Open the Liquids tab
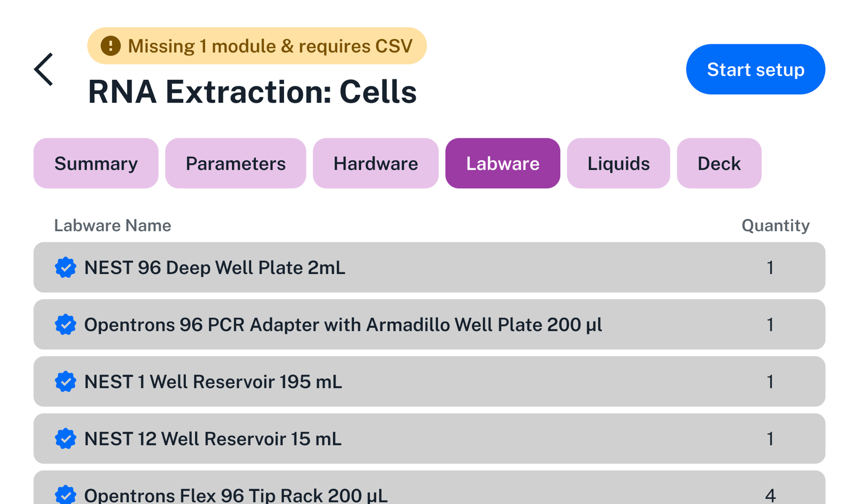Viewport: 859px width, 504px height. pyautogui.click(x=618, y=163)
